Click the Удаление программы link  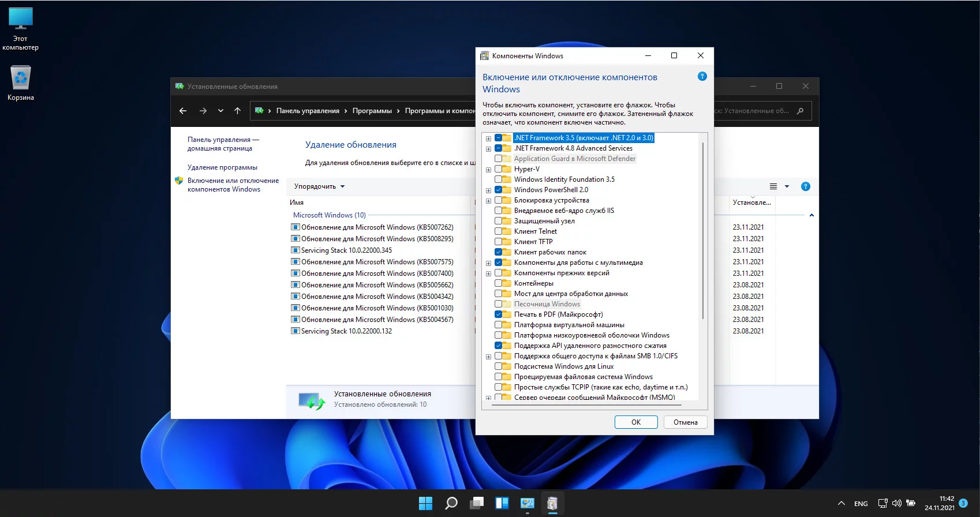pyautogui.click(x=222, y=167)
